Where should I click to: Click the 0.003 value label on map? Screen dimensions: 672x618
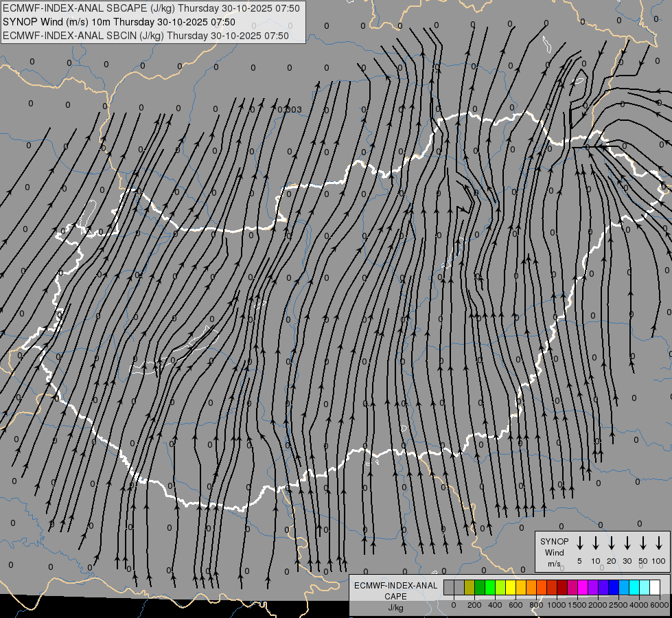(290, 109)
